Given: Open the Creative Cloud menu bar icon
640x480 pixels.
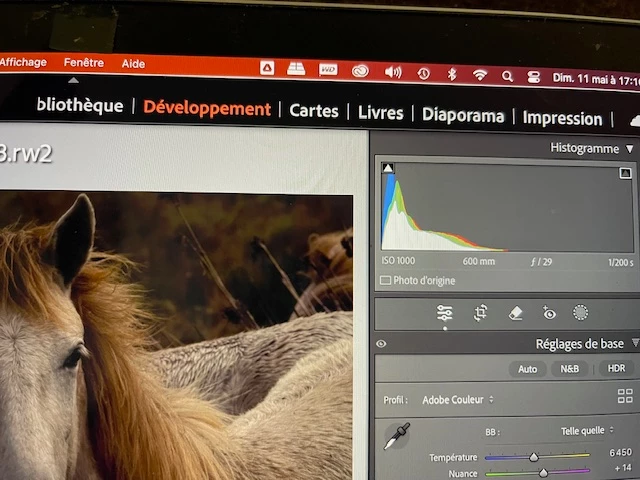Looking at the screenshot, I should (360, 71).
